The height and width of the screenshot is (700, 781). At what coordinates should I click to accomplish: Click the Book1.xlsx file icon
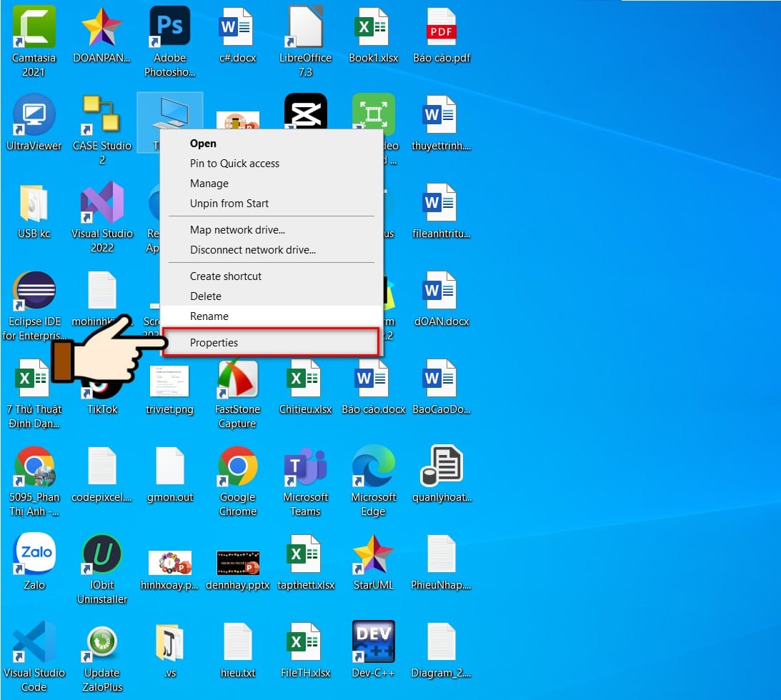point(373,27)
